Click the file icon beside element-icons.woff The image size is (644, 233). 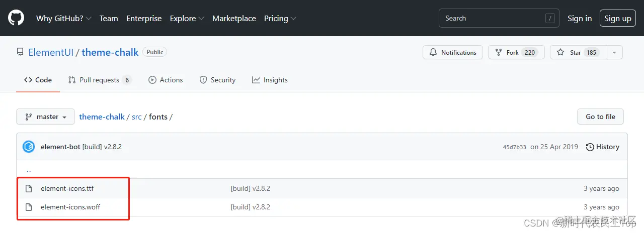coord(29,207)
